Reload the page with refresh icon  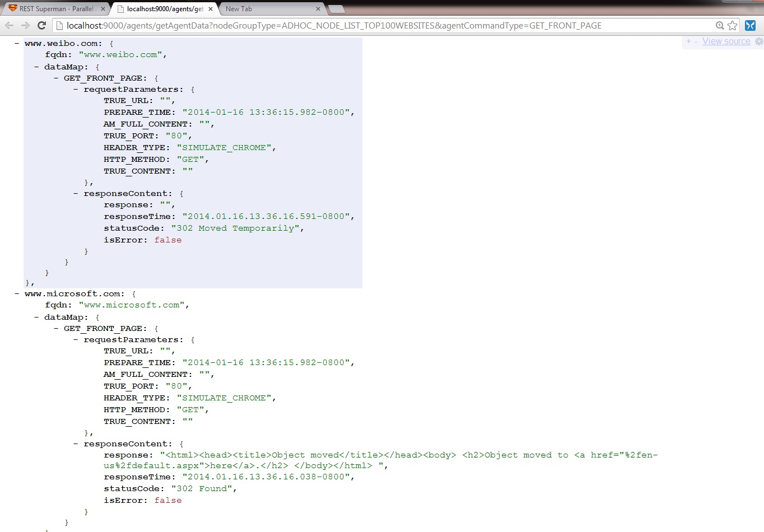coord(41,25)
